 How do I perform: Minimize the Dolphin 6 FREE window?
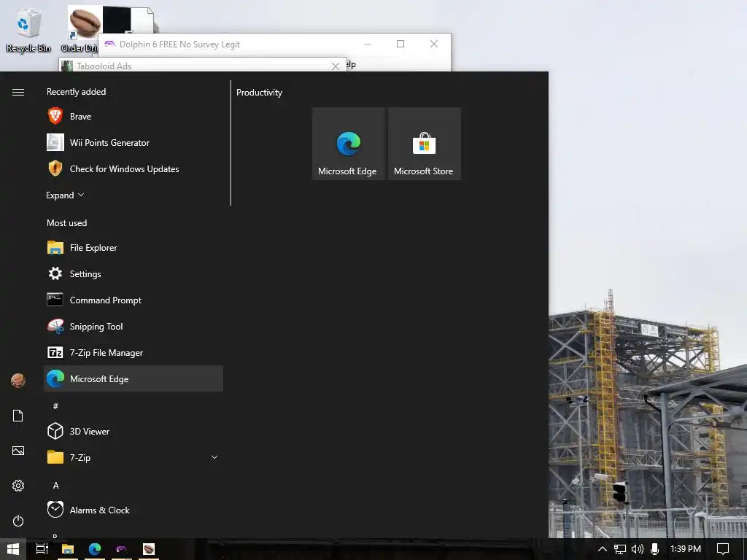(368, 44)
